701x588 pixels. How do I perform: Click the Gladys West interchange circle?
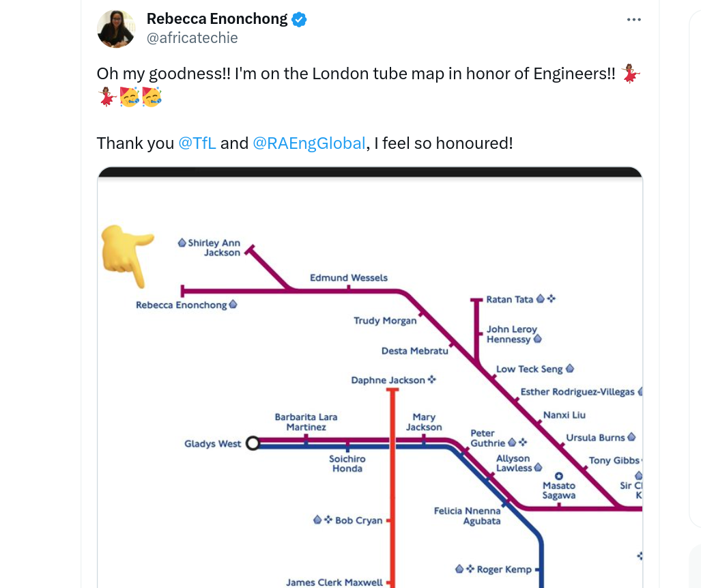tap(253, 444)
